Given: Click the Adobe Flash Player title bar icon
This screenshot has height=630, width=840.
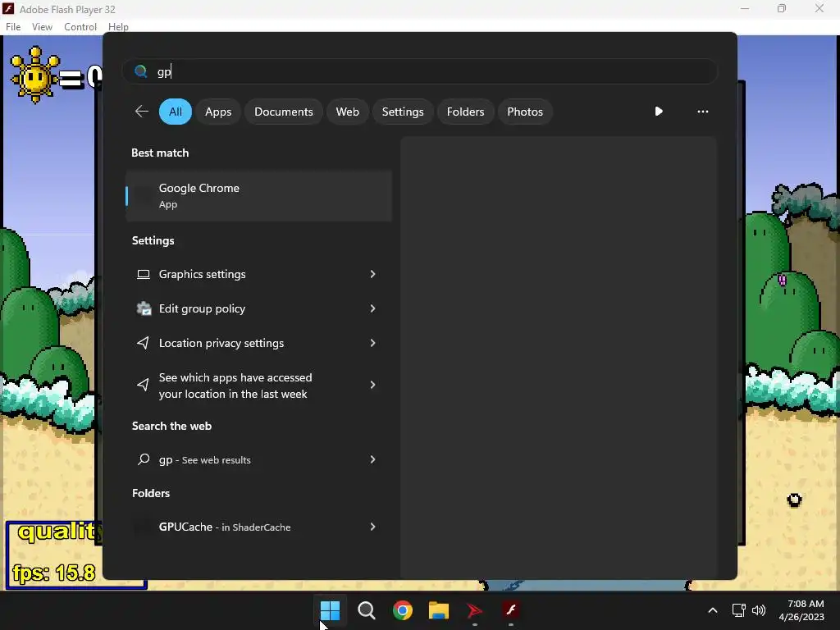Looking at the screenshot, I should (x=8, y=9).
